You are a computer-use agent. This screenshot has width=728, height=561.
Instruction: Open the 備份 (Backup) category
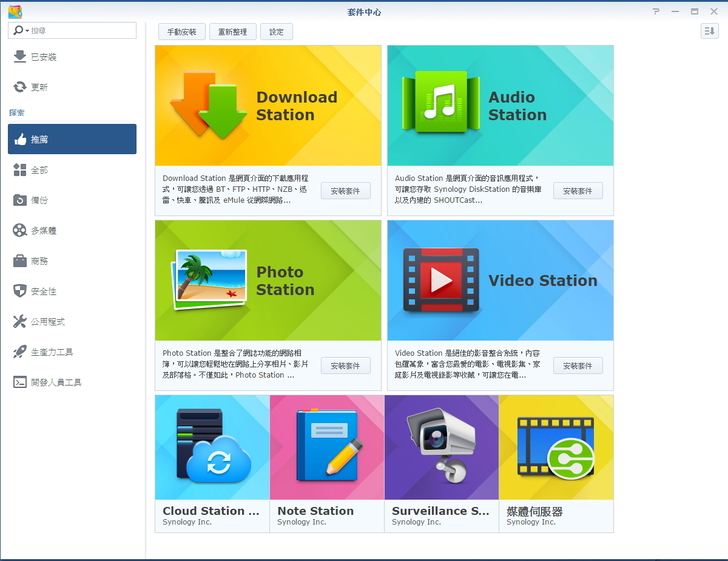tap(40, 200)
